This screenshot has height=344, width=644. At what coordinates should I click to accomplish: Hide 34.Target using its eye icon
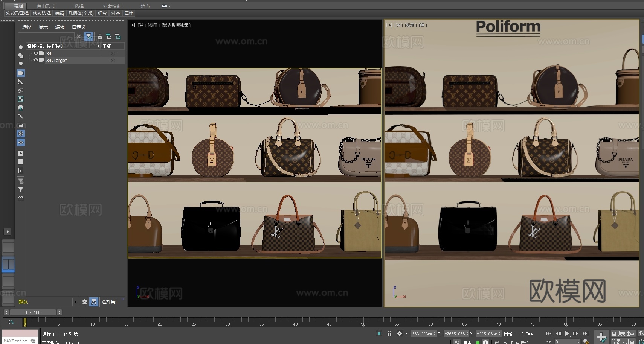[36, 60]
